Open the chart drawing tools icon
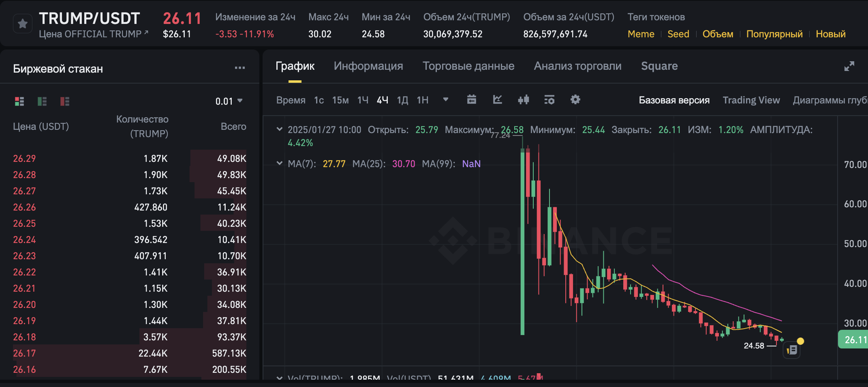The width and height of the screenshot is (868, 387). [497, 99]
